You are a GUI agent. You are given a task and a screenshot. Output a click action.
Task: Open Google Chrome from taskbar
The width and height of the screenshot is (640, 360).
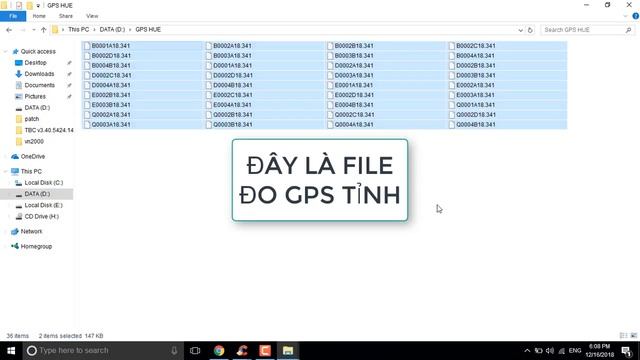[219, 351]
